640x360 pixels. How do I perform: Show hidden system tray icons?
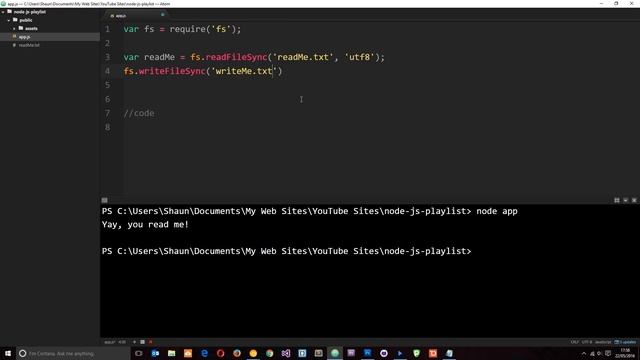tap(584, 353)
